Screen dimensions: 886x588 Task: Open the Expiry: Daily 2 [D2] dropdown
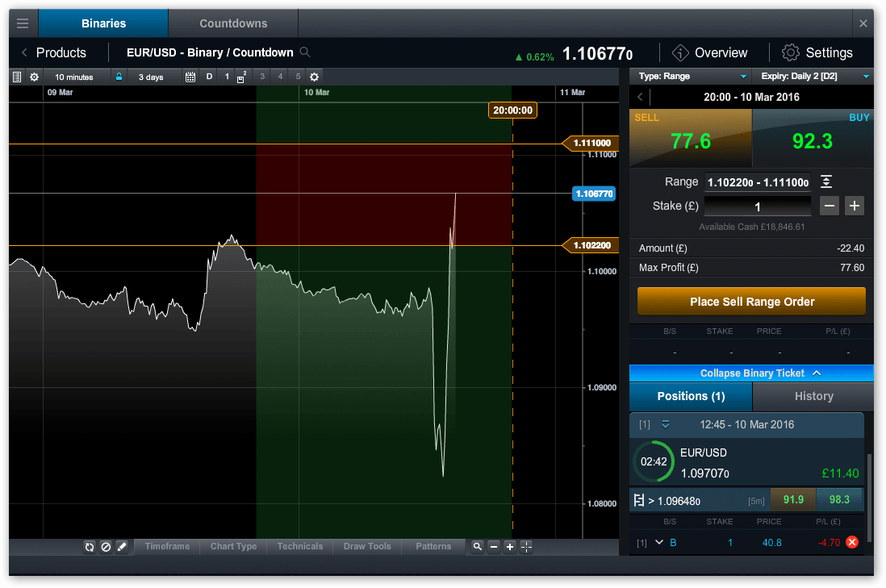(x=813, y=77)
